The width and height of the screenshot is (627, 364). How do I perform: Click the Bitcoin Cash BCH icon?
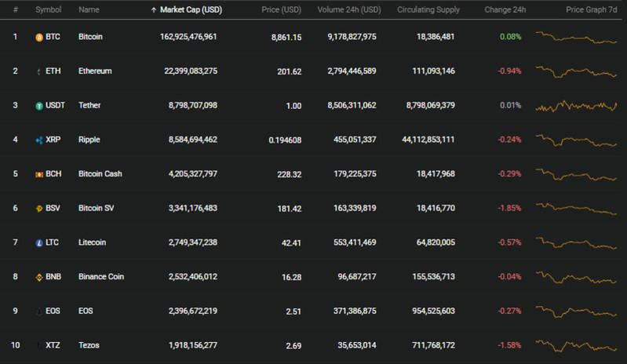click(39, 174)
